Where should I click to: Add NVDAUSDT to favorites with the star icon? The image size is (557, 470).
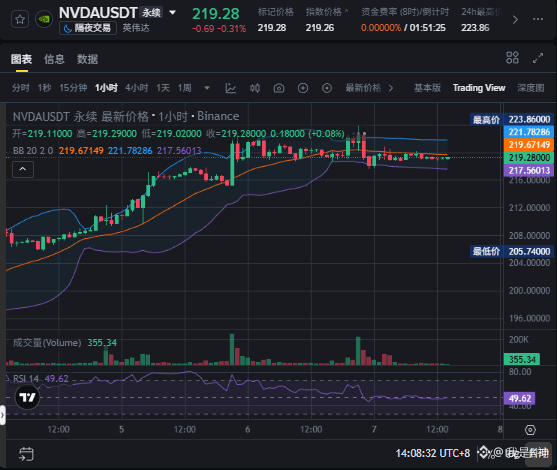click(x=20, y=20)
